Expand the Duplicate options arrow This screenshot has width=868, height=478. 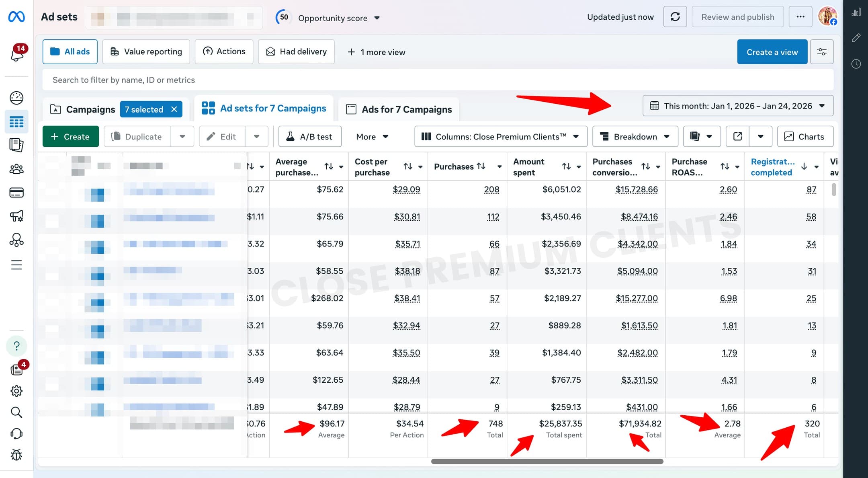[182, 137]
